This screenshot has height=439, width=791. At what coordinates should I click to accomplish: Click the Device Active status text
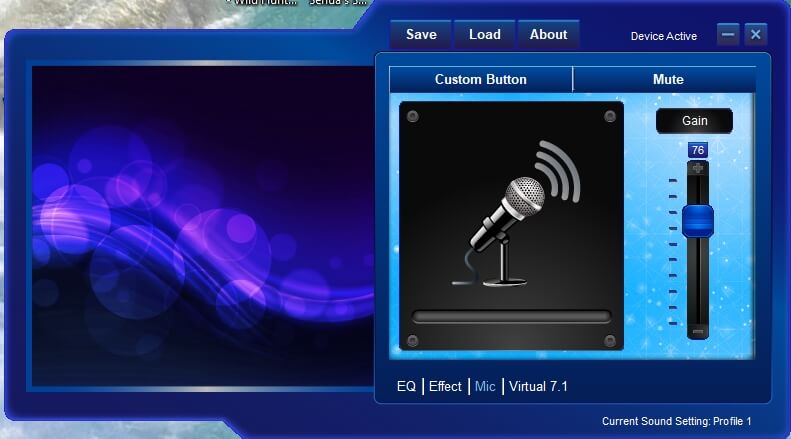point(663,36)
